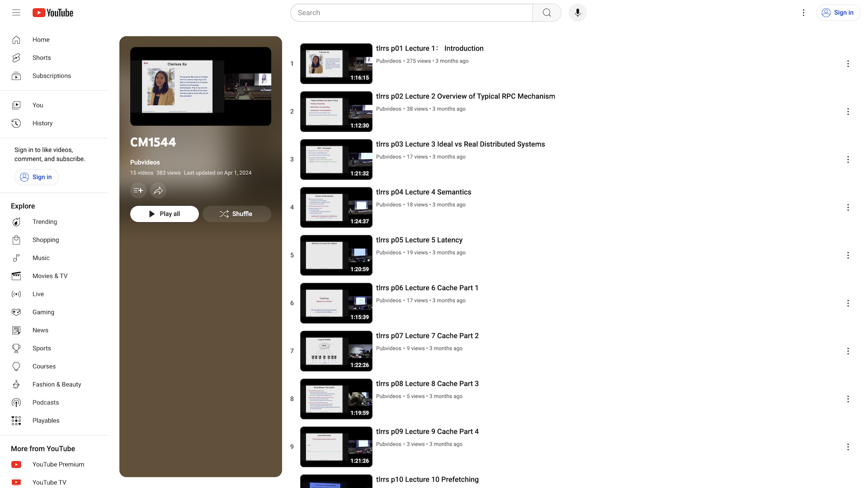Click Play all button
Image resolution: width=868 pixels, height=488 pixels.
(x=165, y=214)
